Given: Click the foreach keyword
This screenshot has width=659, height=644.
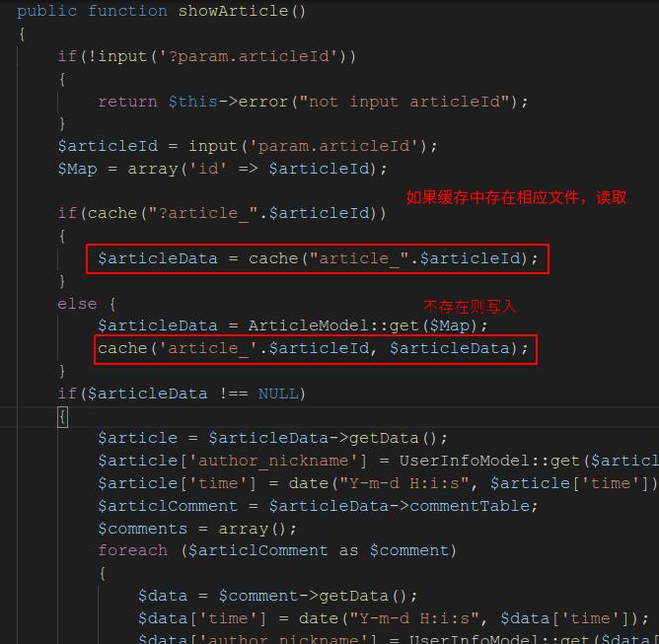Looking at the screenshot, I should tap(133, 550).
